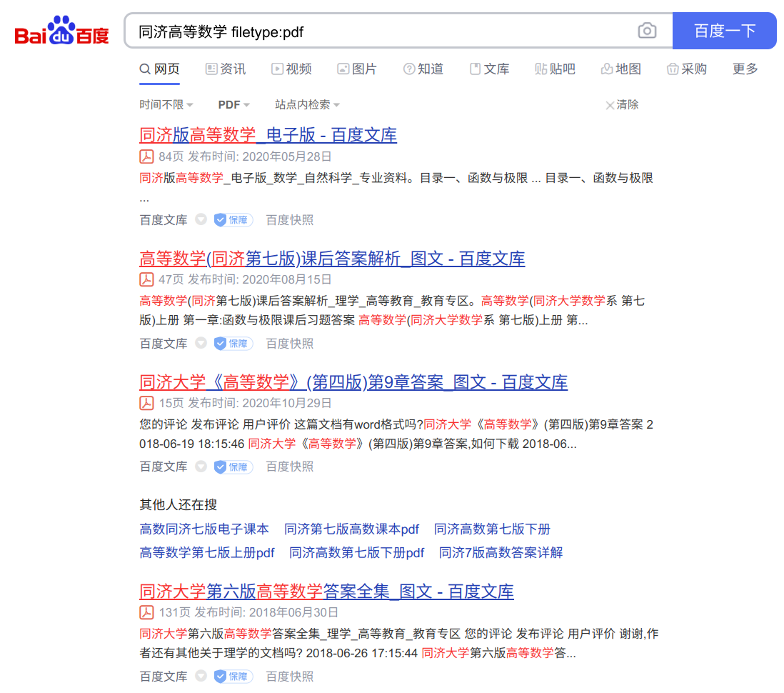Image resolution: width=784 pixels, height=693 pixels.
Task: Click the 百度一下 search button
Action: 724,31
